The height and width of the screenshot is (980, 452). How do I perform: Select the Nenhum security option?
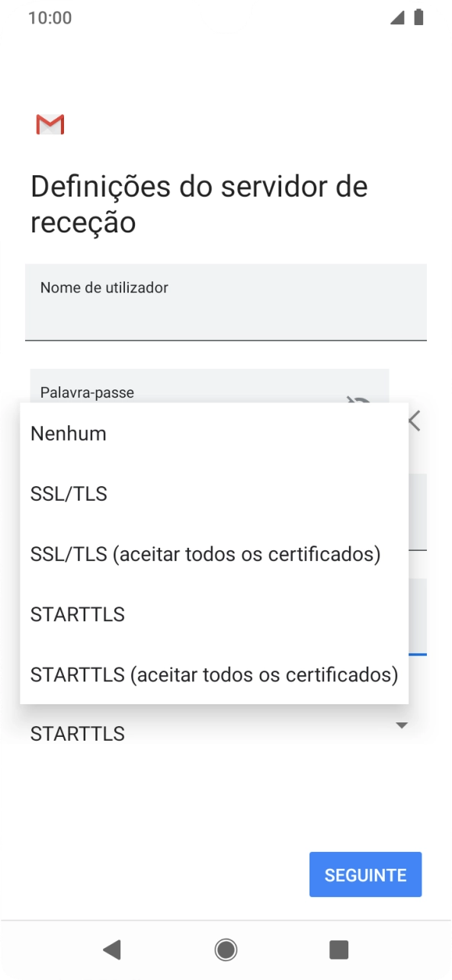click(68, 433)
